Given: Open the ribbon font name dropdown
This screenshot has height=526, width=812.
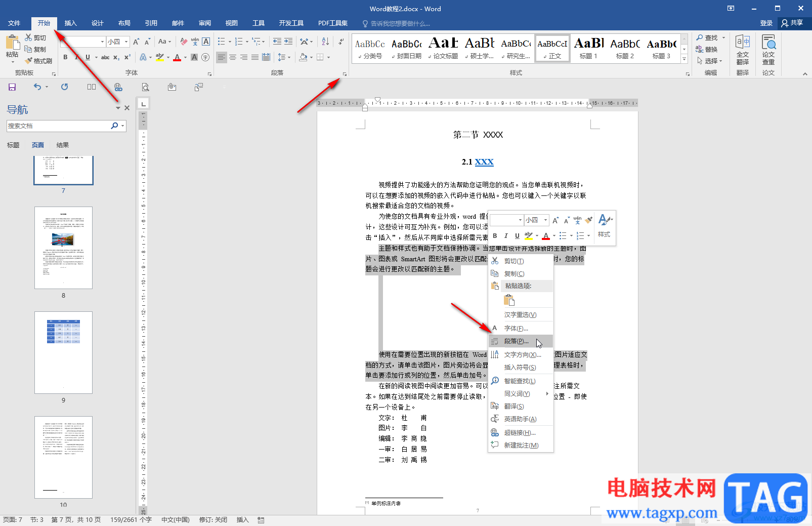Looking at the screenshot, I should 102,42.
